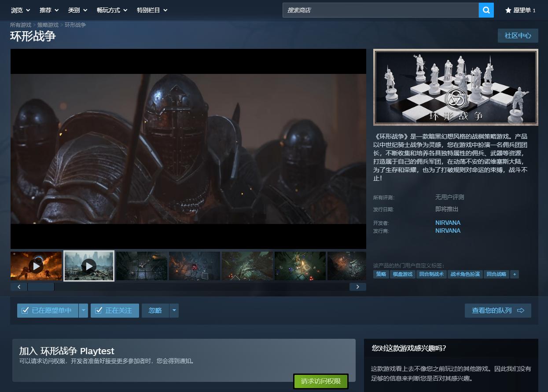The width and height of the screenshot is (548, 392).
Task: Click the main video player area
Action: (x=188, y=149)
